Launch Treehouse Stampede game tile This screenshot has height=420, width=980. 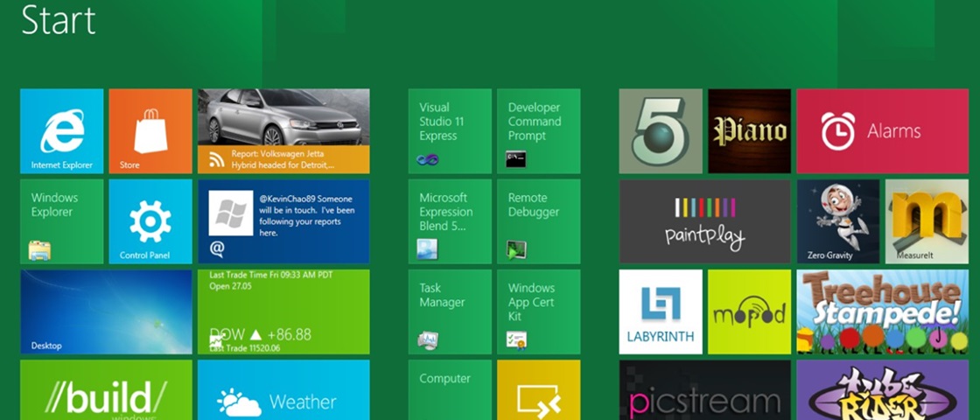pyautogui.click(x=883, y=311)
